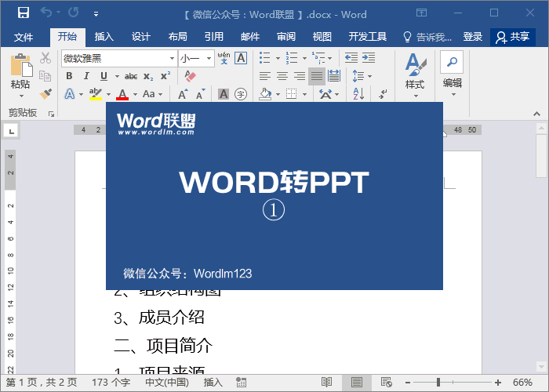The image size is (549, 392).
Task: Collapse the ribbon with the arrow
Action: point(536,114)
